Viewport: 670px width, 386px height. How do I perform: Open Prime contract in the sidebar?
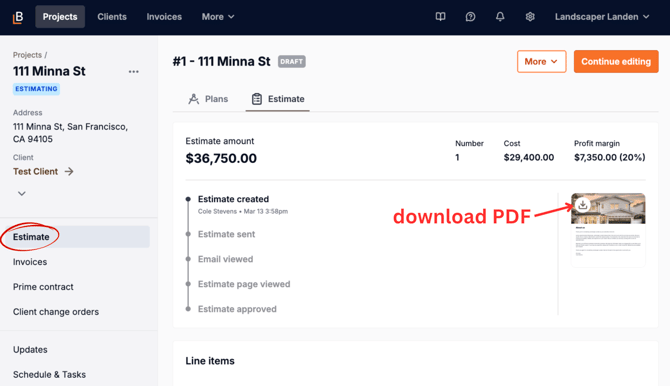point(43,287)
